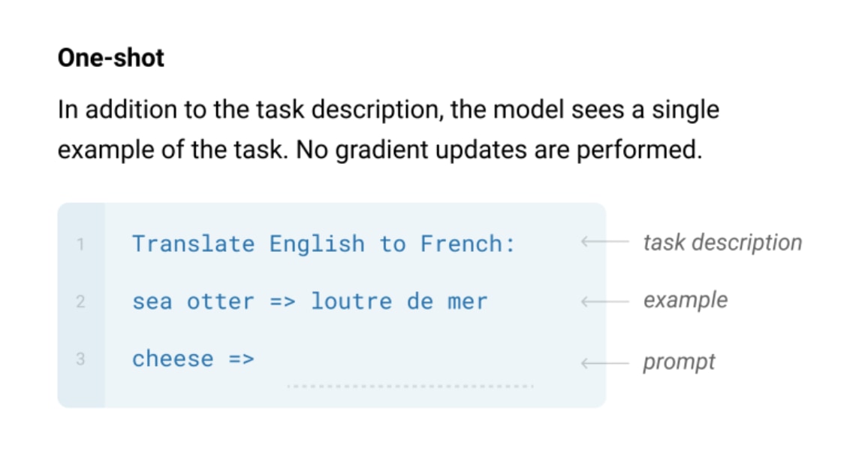Click the "One-shot" heading
The image size is (868, 457).
click(111, 59)
